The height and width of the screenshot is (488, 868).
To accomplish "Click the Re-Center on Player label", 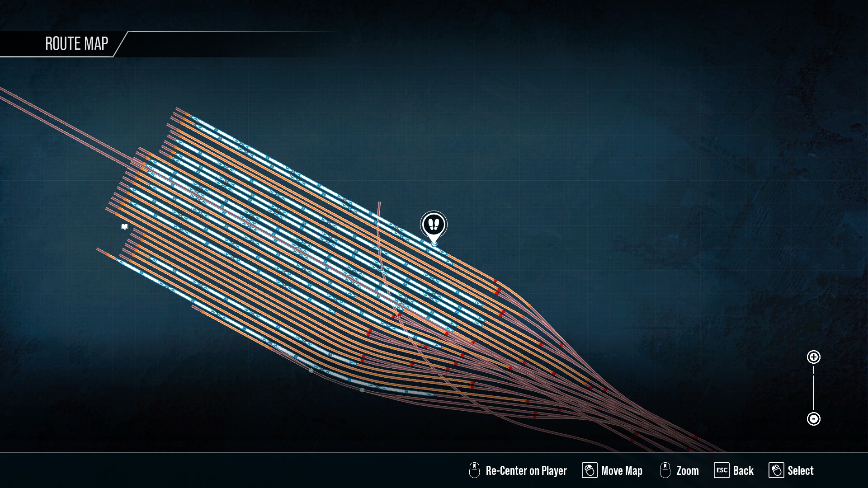I will (x=526, y=471).
